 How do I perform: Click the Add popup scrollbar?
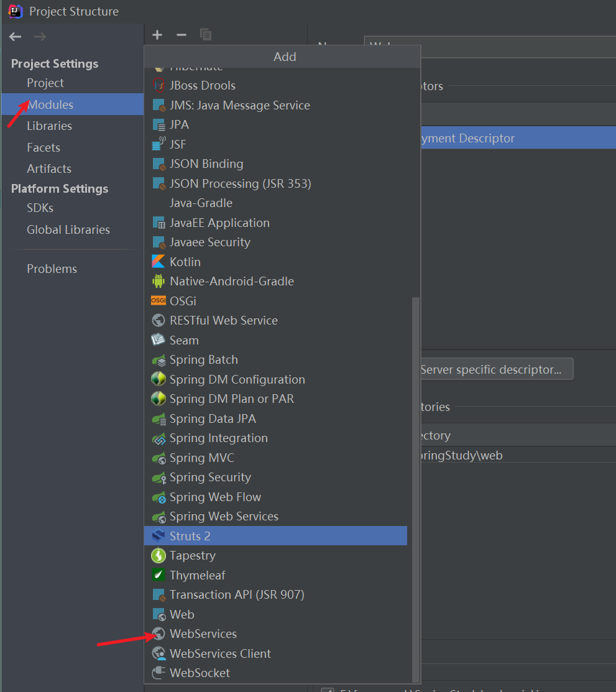pos(415,490)
